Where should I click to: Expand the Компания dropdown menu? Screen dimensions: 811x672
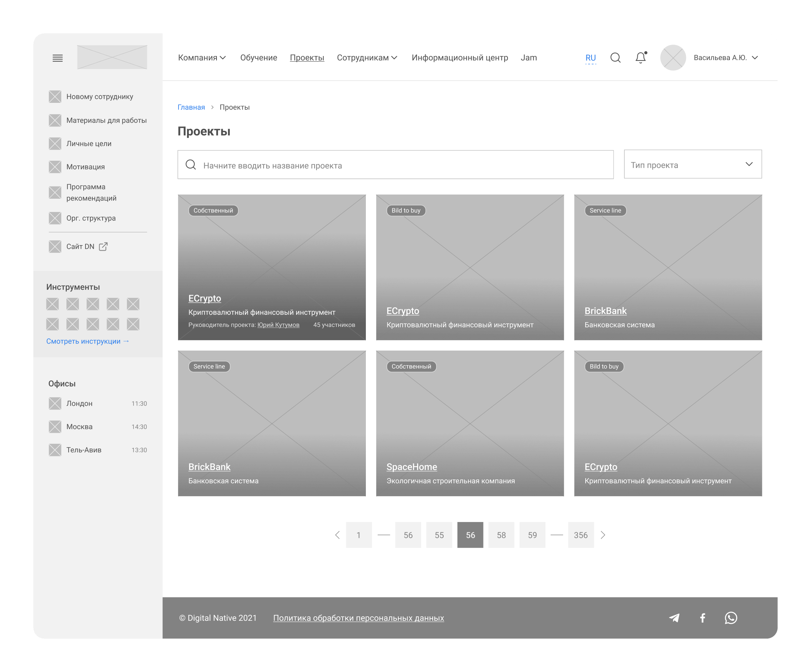pyautogui.click(x=202, y=58)
